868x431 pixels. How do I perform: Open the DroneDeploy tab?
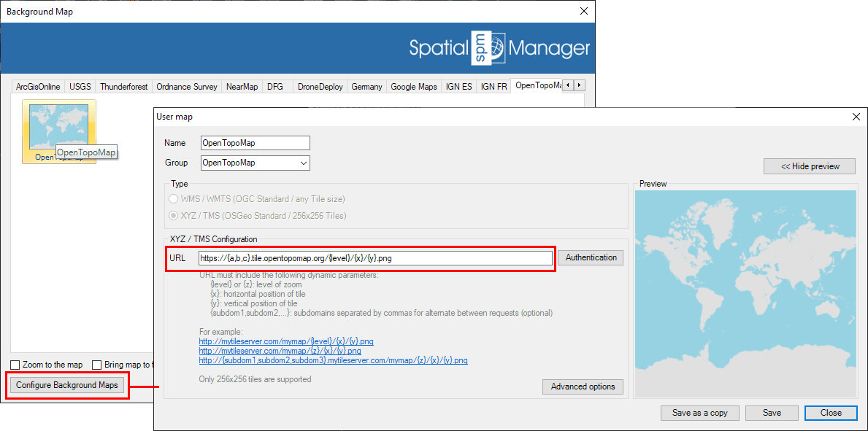click(320, 87)
